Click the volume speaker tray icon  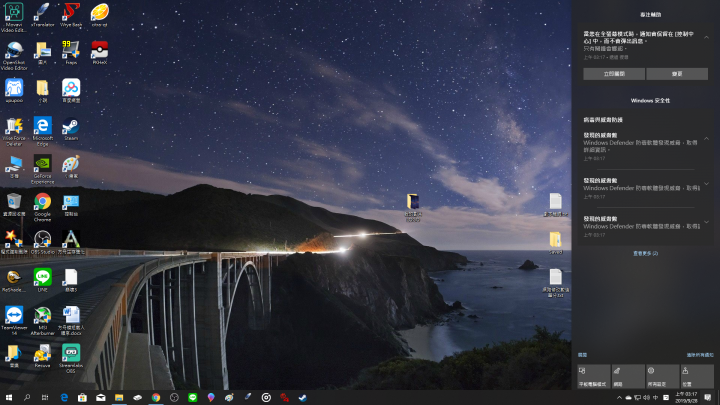647,398
